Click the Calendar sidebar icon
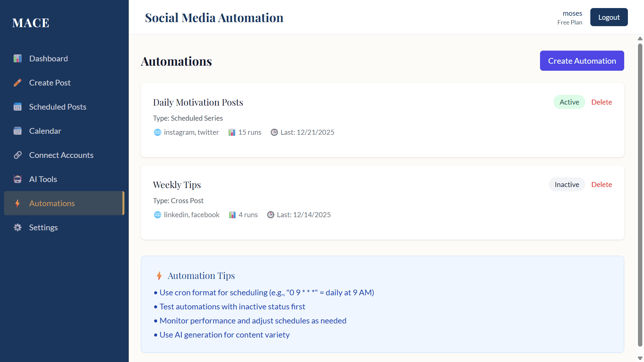Image resolution: width=644 pixels, height=362 pixels. click(x=17, y=131)
